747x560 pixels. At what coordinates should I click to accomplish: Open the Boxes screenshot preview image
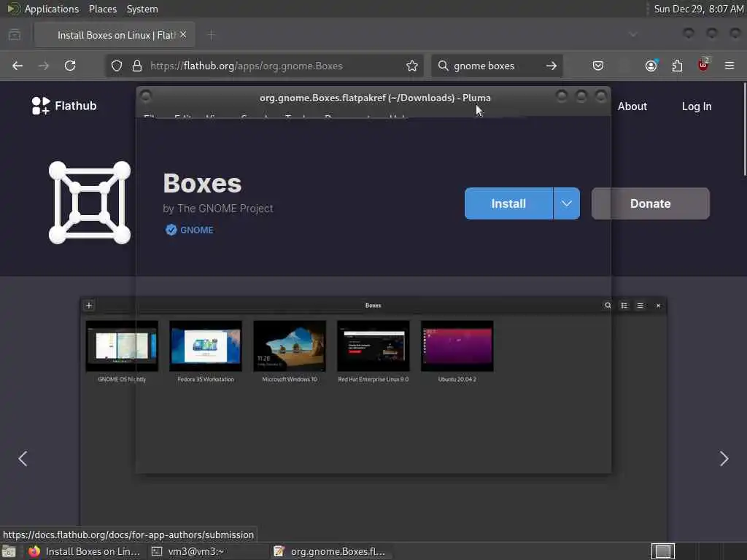click(x=373, y=419)
